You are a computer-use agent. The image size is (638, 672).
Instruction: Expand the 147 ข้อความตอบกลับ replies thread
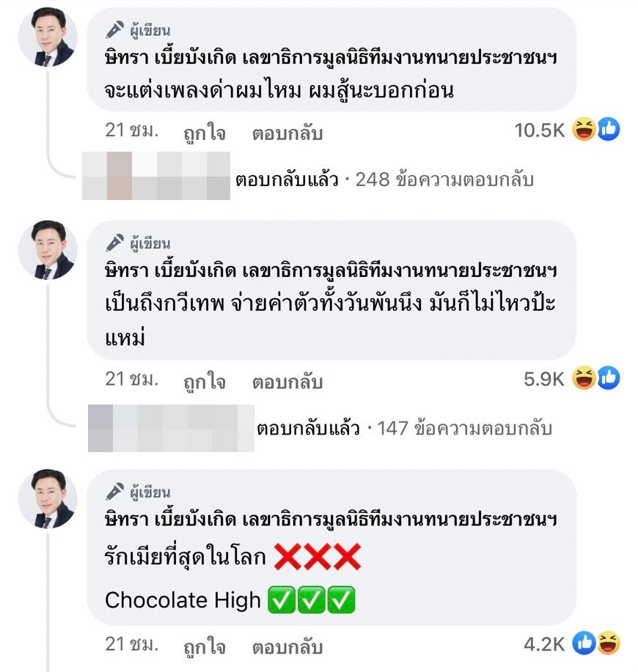(x=464, y=428)
